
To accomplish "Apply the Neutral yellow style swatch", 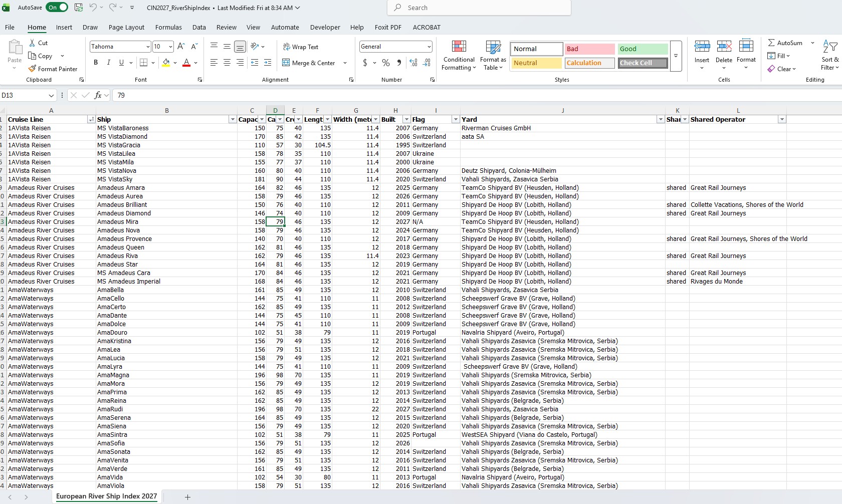I will pos(536,63).
